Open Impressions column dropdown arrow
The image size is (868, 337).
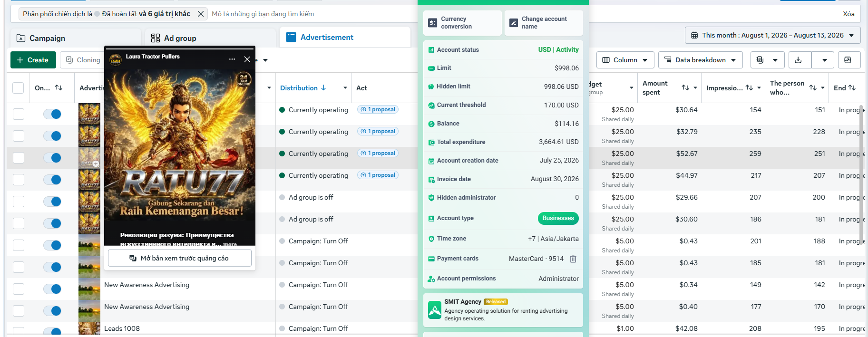point(759,88)
